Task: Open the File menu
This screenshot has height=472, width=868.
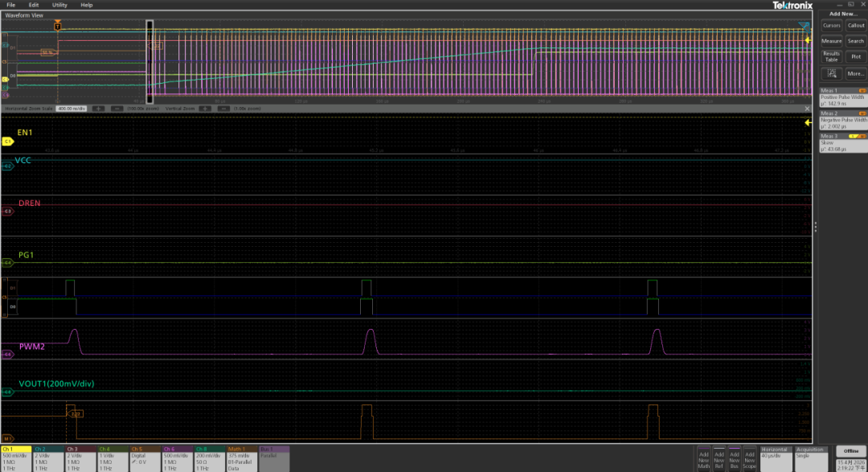Action: tap(10, 5)
